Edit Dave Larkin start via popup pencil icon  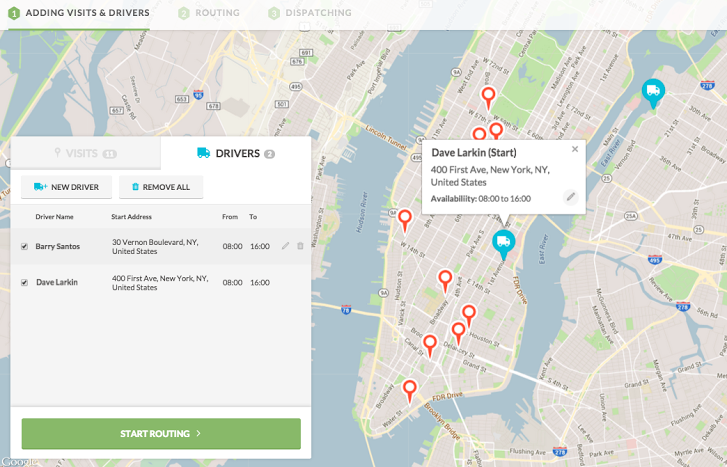pos(571,197)
